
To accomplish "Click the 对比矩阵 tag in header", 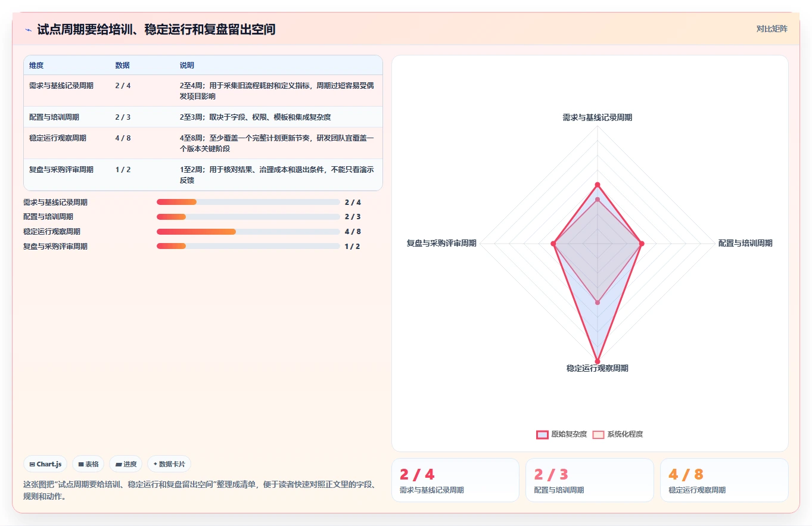I will (771, 29).
